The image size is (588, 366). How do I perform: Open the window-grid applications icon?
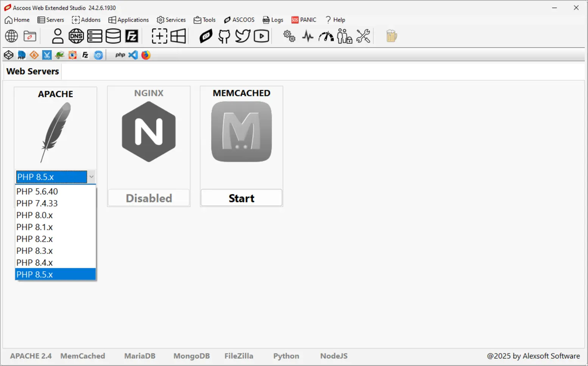(178, 36)
